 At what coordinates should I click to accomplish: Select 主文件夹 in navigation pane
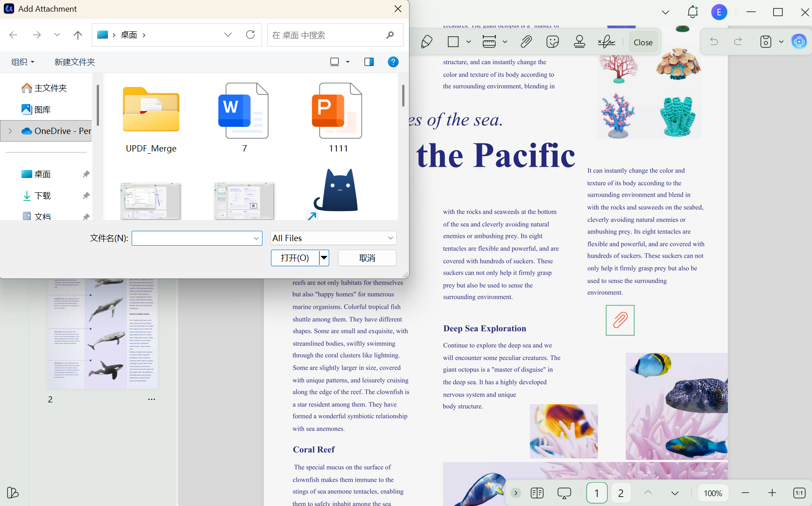[44, 88]
